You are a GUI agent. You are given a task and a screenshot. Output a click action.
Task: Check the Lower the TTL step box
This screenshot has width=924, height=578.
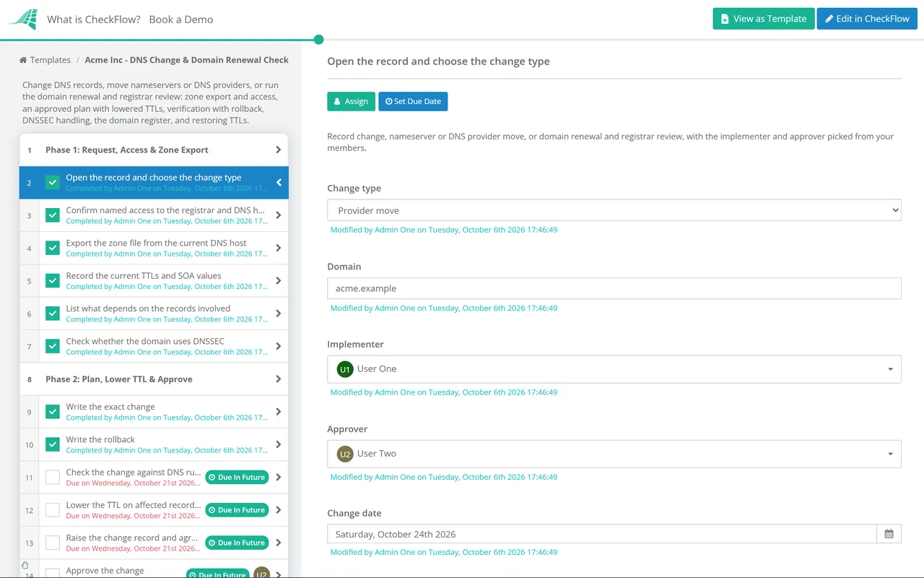pos(53,510)
